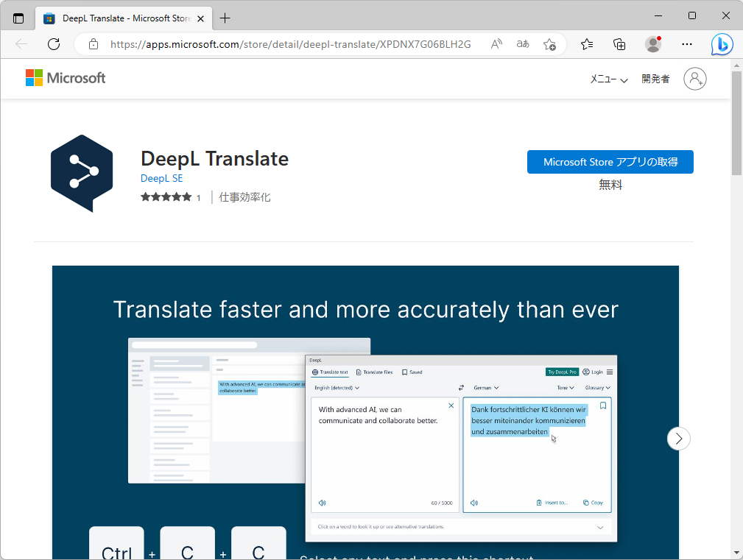Copy the translated text
743x560 pixels.
coord(594,503)
